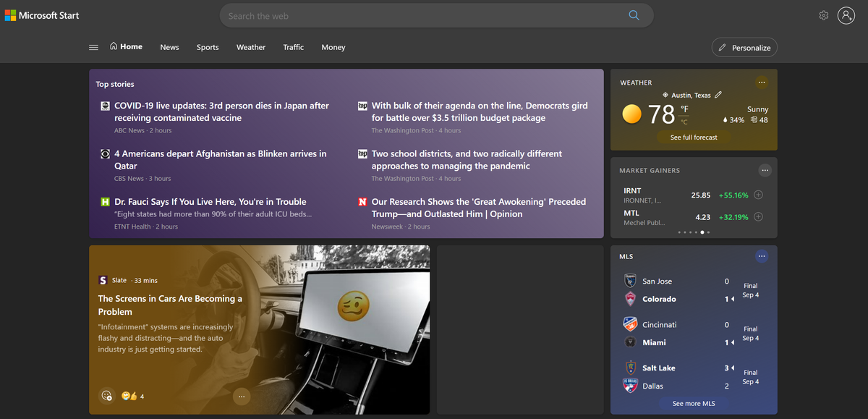Click the Microsoft Start logo
This screenshot has width=868, height=419.
click(41, 14)
